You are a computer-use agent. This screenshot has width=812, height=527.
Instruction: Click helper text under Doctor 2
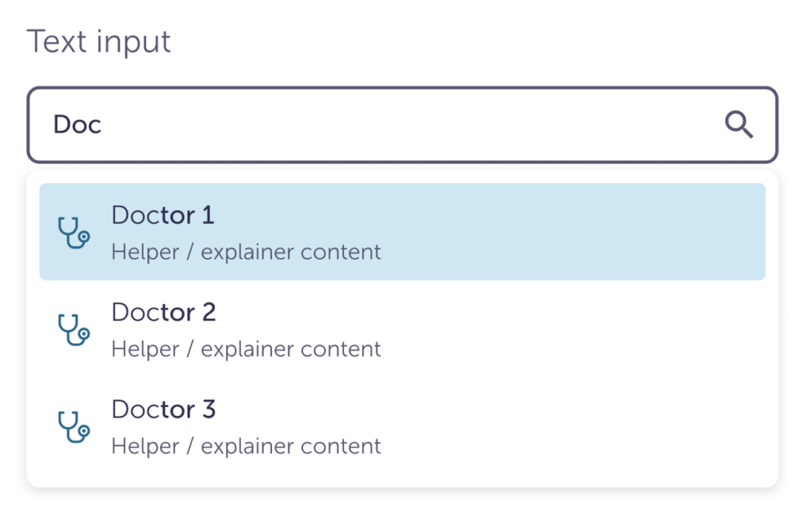click(246, 349)
